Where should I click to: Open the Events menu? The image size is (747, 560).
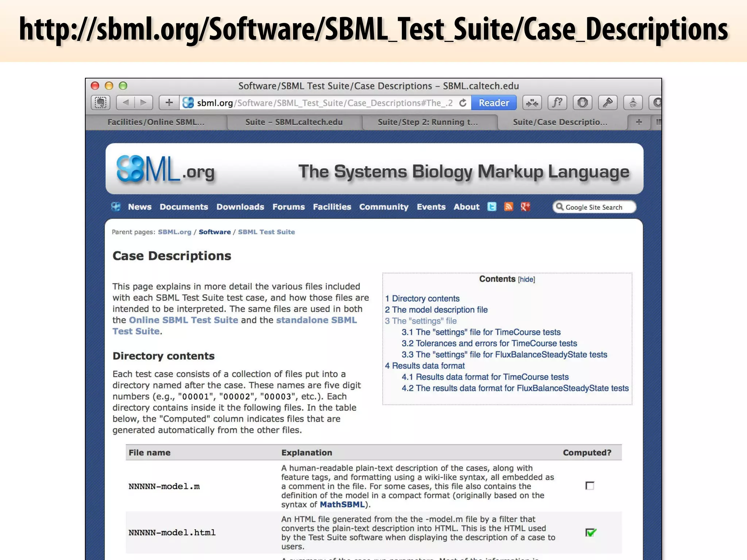431,207
